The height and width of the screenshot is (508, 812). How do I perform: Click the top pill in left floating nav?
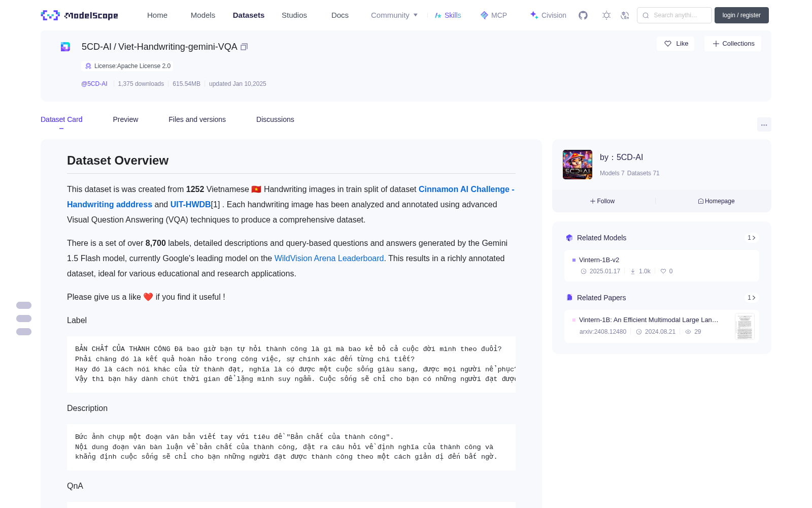(x=24, y=305)
